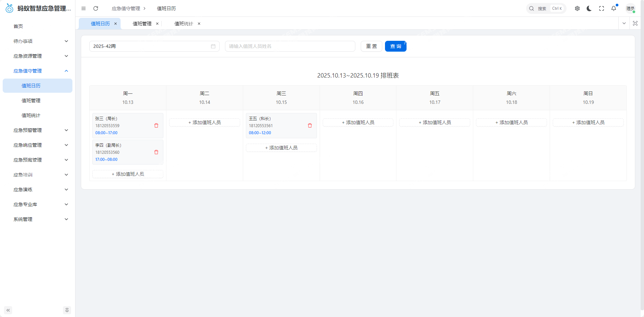Click the refresh page icon

(96, 8)
